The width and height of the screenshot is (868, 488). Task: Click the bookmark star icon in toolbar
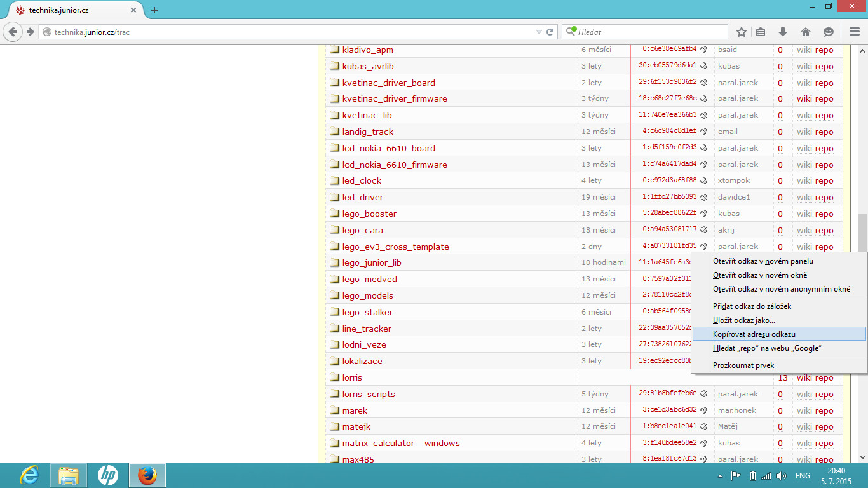coord(741,32)
